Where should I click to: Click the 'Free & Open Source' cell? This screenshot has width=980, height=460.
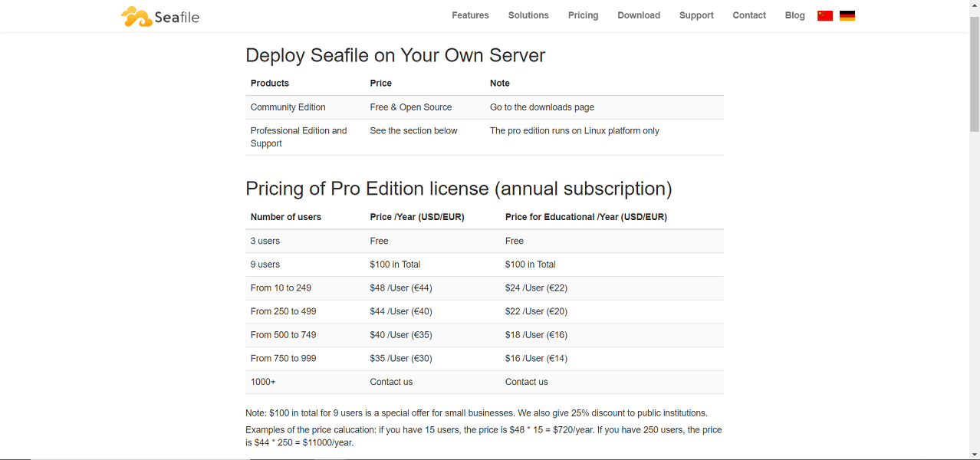[x=411, y=107]
